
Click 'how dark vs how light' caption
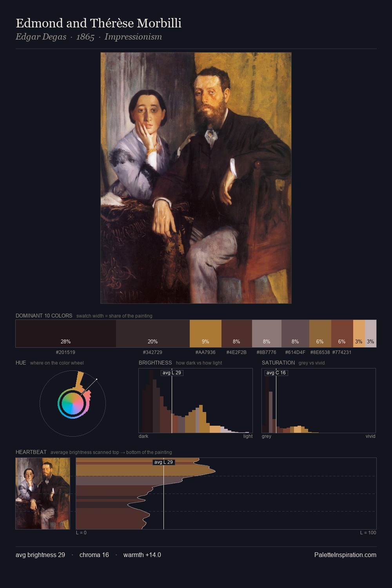tap(199, 363)
